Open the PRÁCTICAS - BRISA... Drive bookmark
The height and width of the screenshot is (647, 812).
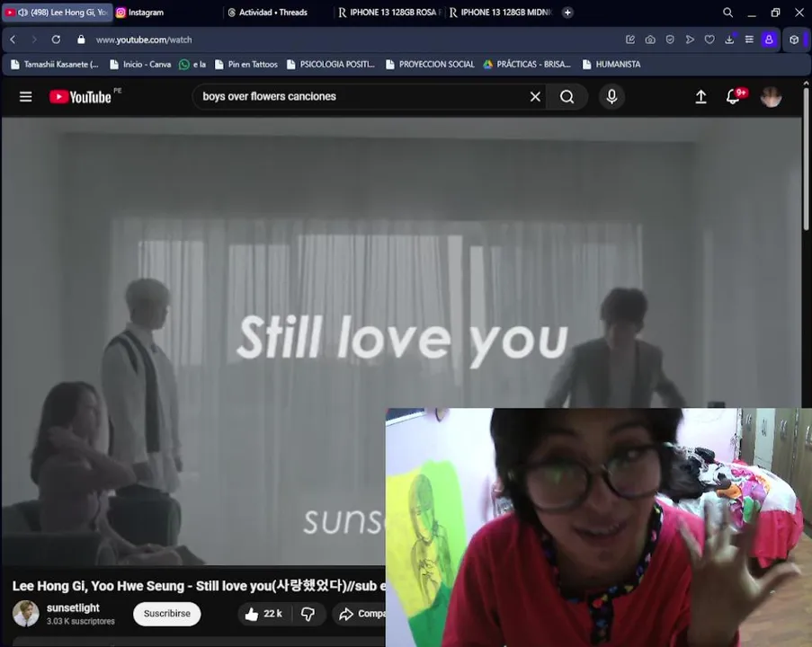pyautogui.click(x=527, y=64)
